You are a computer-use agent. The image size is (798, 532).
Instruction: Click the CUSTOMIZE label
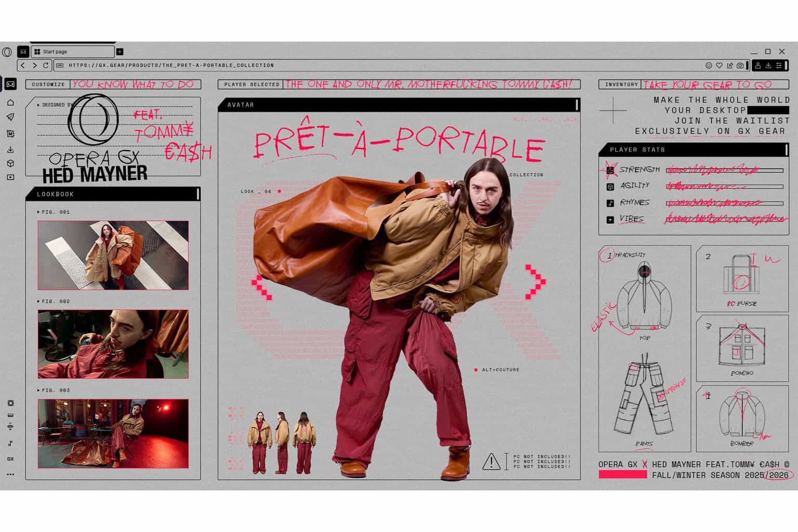point(48,84)
